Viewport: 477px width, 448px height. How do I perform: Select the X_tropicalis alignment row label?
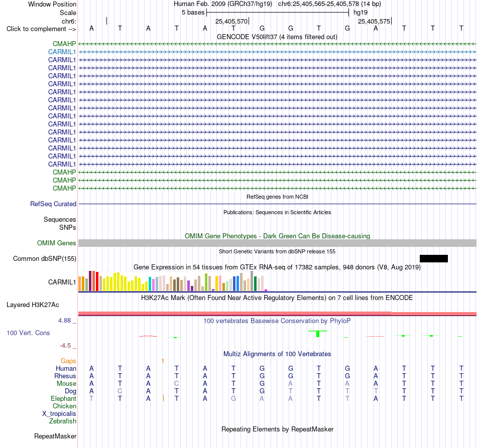[59, 414]
